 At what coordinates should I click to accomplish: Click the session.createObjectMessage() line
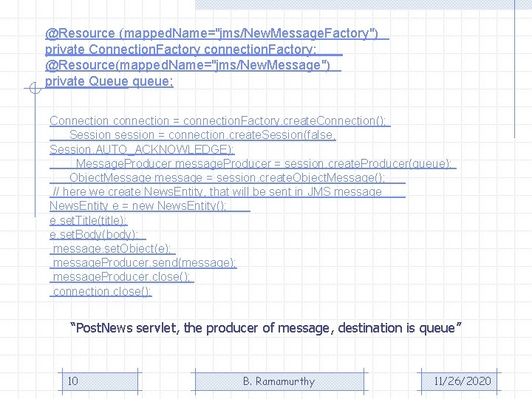[x=228, y=178]
